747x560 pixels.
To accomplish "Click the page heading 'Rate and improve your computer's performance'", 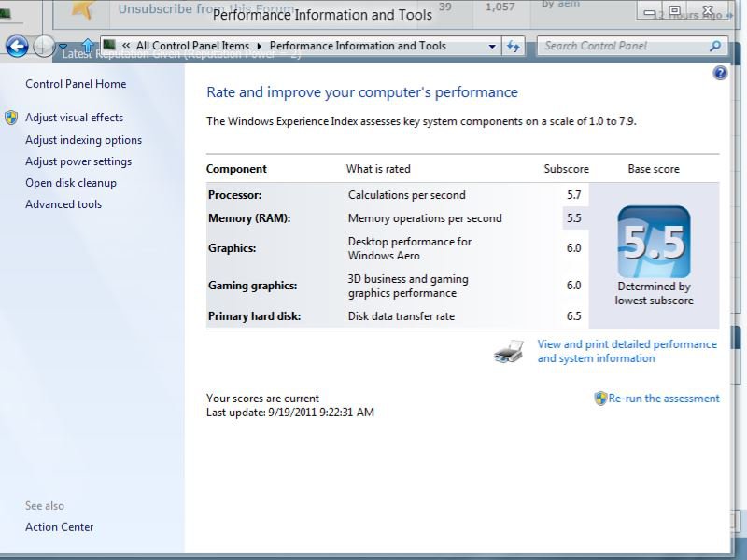I will pyautogui.click(x=362, y=91).
